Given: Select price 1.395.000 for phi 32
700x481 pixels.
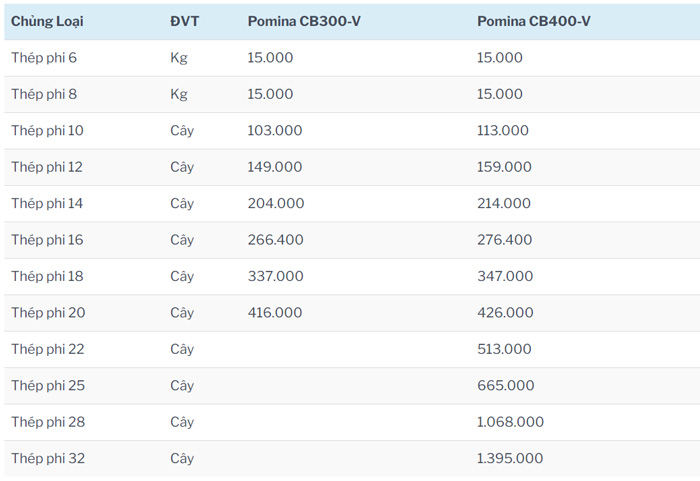Looking at the screenshot, I should (510, 458).
